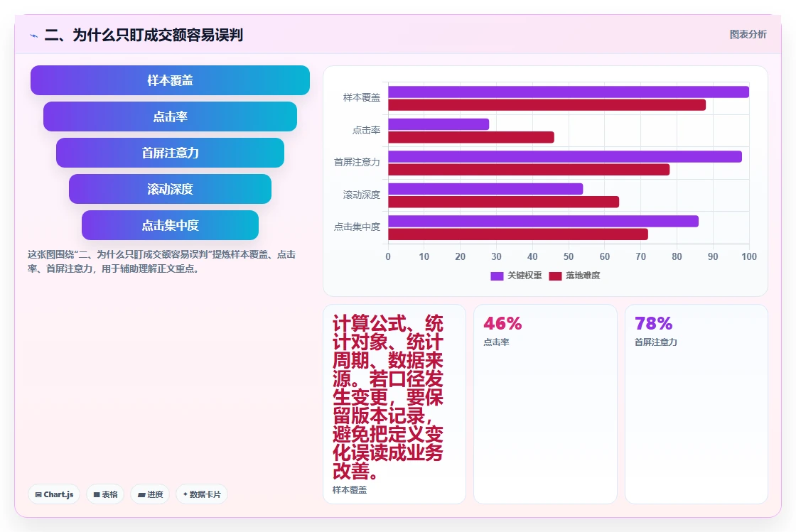Click the red 滚动深度 bar
The image size is (796, 532).
(x=504, y=202)
